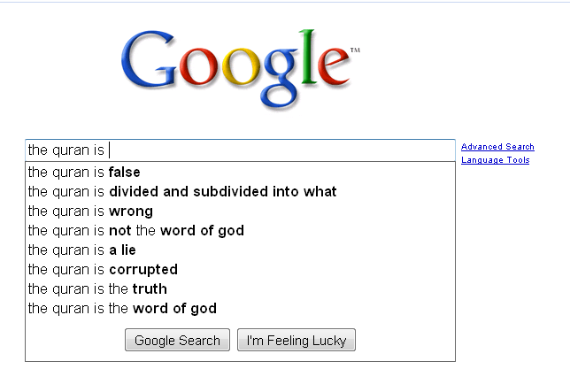Viewport: 570px width, 392px height.
Task: Select suggestion 'the quran is false'
Action: pos(240,173)
